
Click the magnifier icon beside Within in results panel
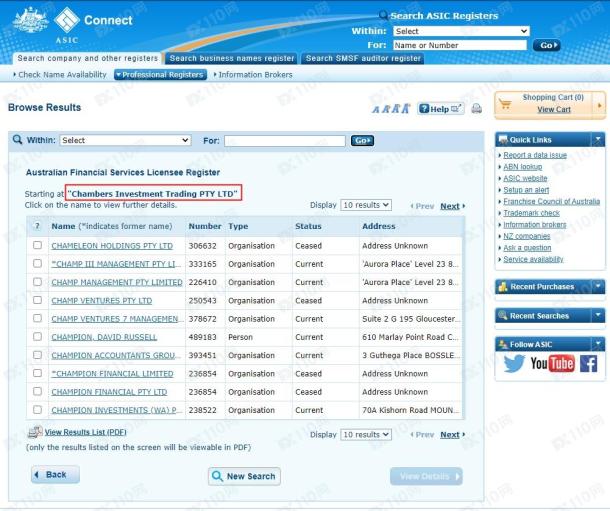(x=17, y=139)
